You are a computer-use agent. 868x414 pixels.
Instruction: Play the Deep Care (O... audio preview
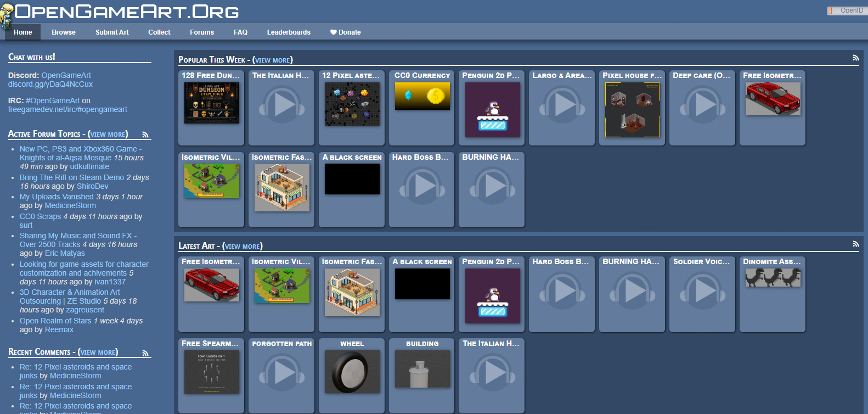coord(703,104)
